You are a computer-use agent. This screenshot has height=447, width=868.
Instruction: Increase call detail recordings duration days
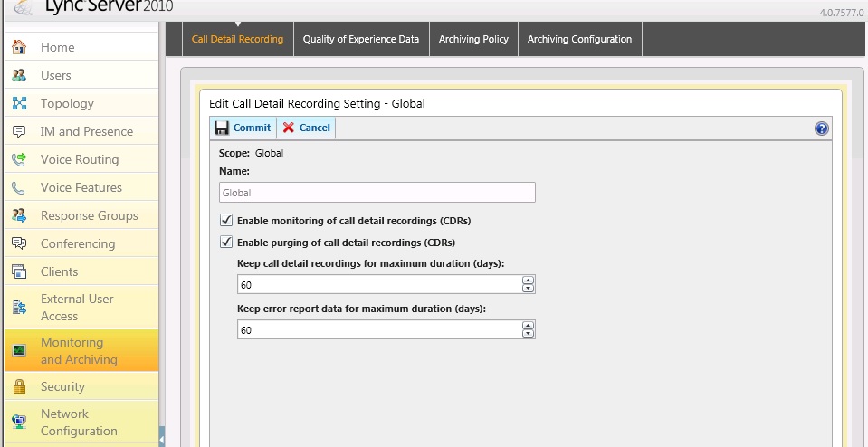point(528,281)
